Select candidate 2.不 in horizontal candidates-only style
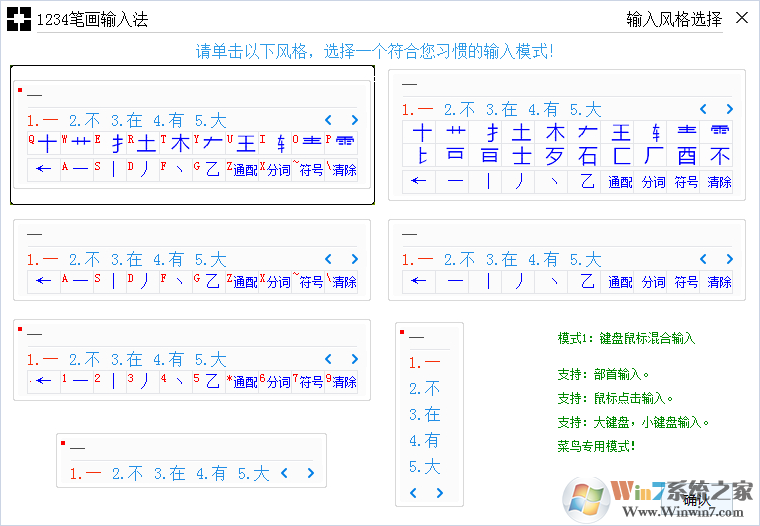Viewport: 760px width, 526px height. (x=127, y=473)
